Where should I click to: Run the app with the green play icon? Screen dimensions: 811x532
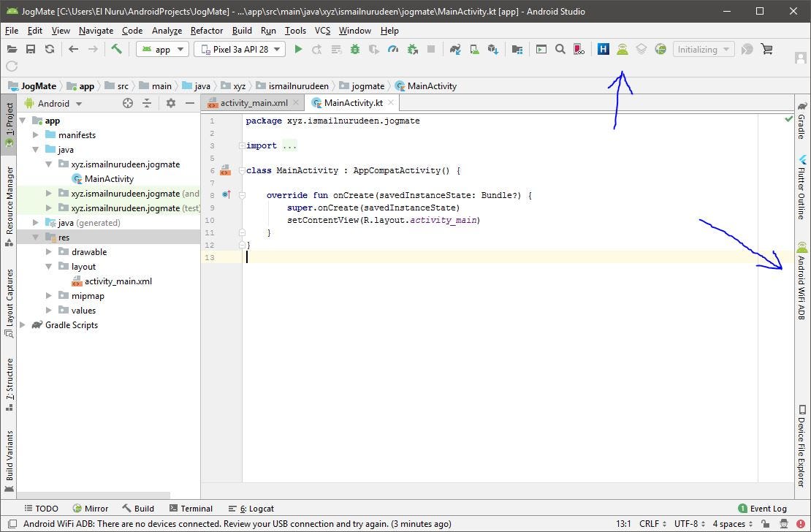[x=298, y=49]
